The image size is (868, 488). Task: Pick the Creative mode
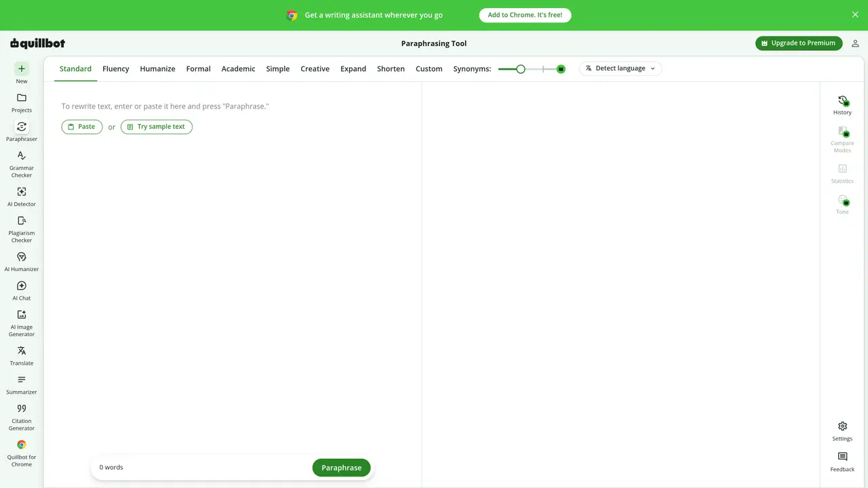pyautogui.click(x=315, y=69)
